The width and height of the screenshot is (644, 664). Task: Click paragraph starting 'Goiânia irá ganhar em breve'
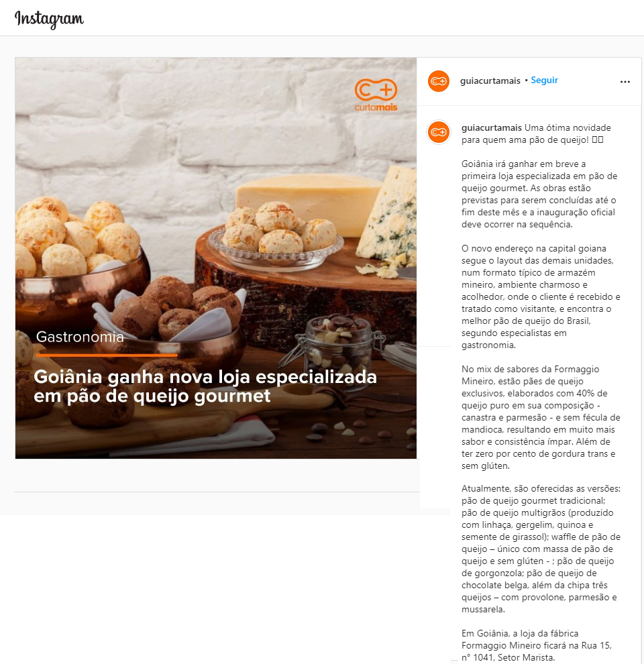(x=539, y=194)
